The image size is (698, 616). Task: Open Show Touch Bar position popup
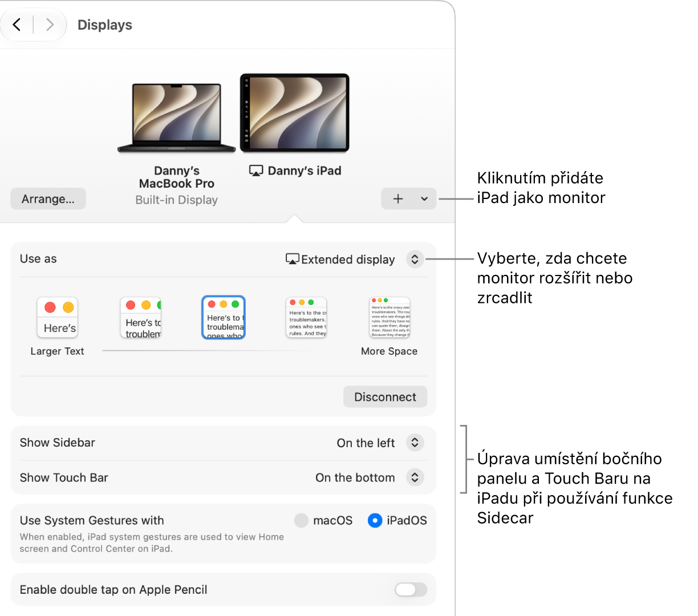pos(415,477)
